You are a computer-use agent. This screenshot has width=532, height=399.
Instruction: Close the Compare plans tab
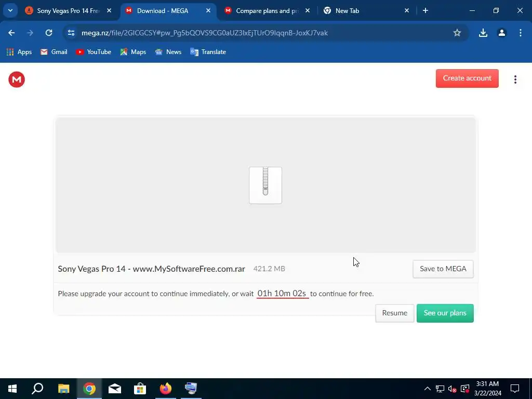click(308, 10)
